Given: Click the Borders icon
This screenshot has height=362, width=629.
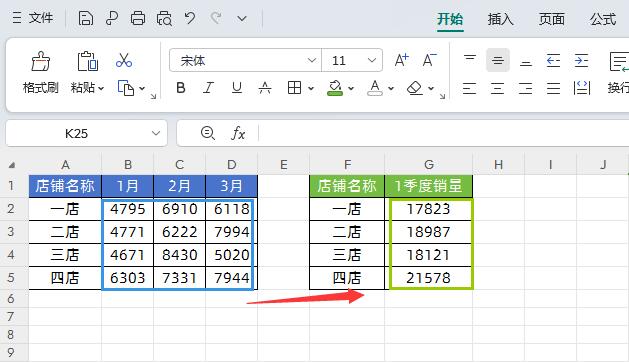Looking at the screenshot, I should [294, 87].
